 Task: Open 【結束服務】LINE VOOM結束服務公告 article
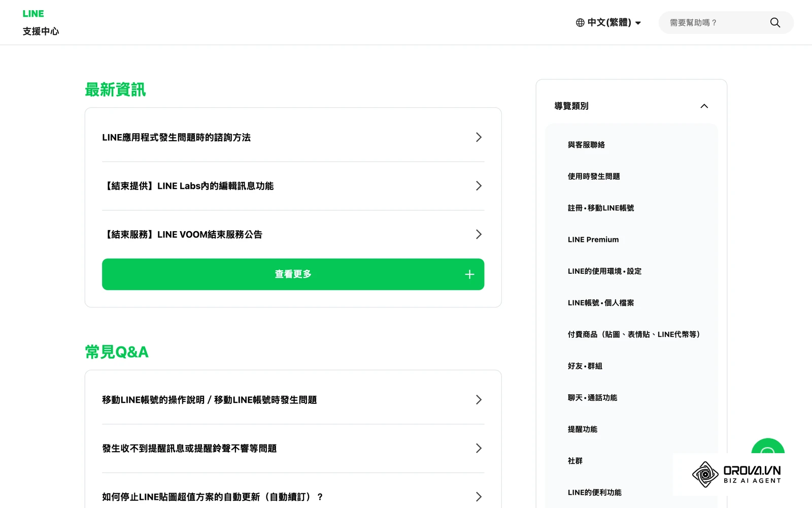(293, 234)
